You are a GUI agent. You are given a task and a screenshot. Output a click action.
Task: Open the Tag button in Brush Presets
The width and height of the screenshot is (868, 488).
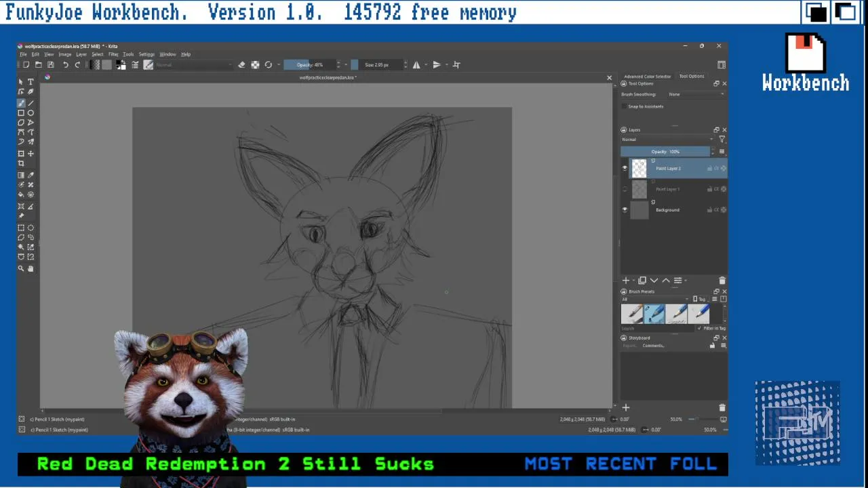tap(701, 299)
